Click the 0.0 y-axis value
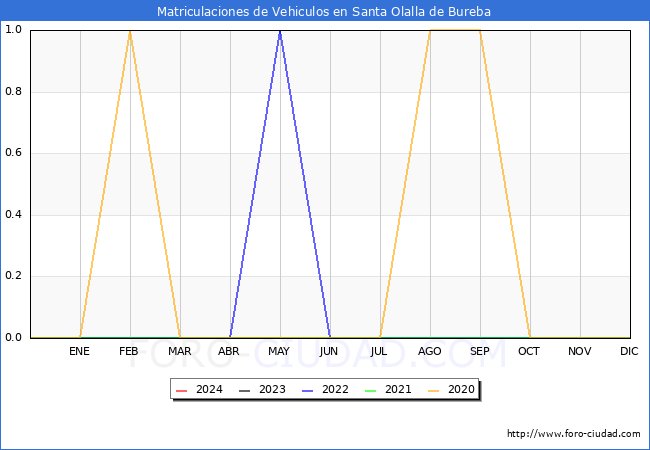Screen dimensions: 650x450 [x=13, y=338]
